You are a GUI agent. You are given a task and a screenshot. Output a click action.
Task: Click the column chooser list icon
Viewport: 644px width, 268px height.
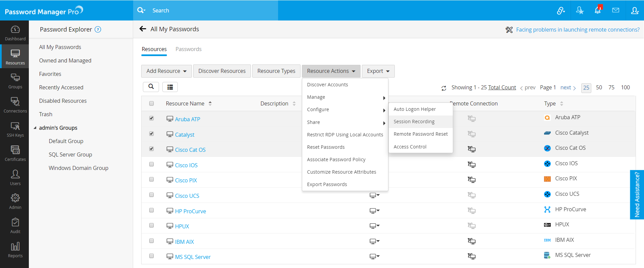(170, 87)
